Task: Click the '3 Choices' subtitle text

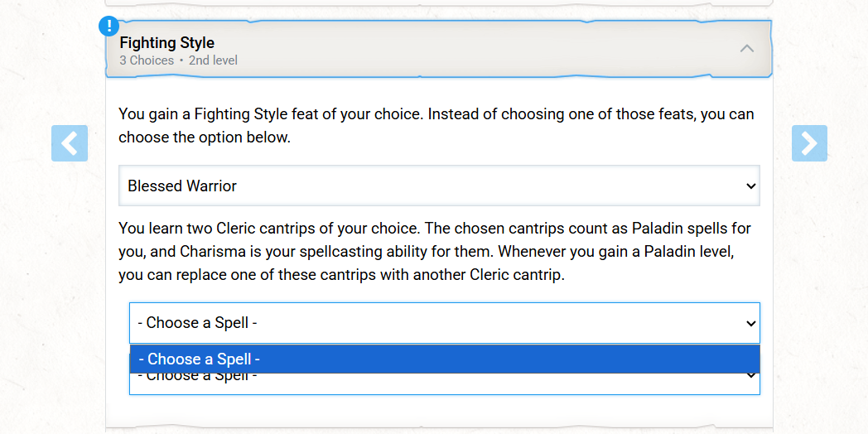Action: [147, 60]
